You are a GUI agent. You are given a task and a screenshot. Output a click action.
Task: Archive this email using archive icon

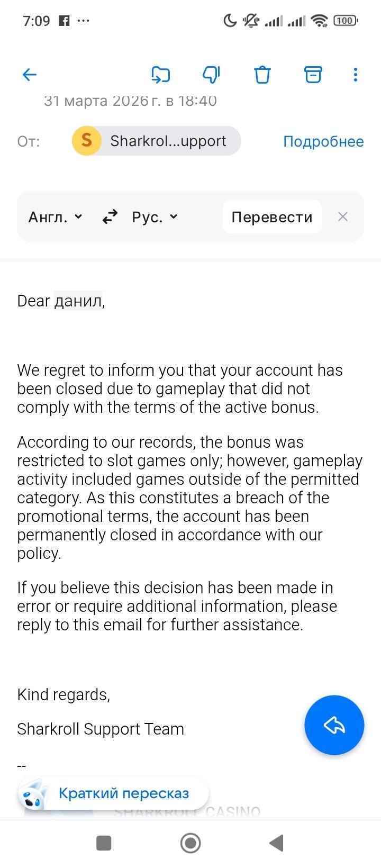[313, 75]
